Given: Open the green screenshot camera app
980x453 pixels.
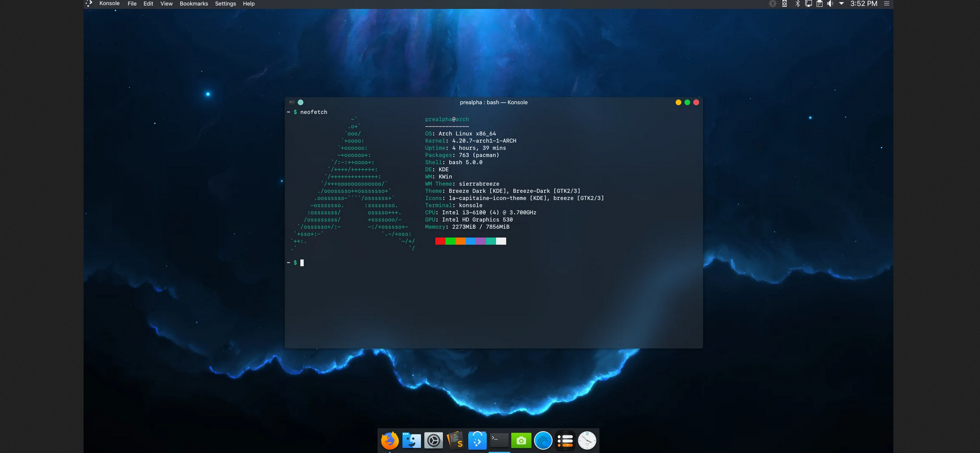Looking at the screenshot, I should 521,440.
